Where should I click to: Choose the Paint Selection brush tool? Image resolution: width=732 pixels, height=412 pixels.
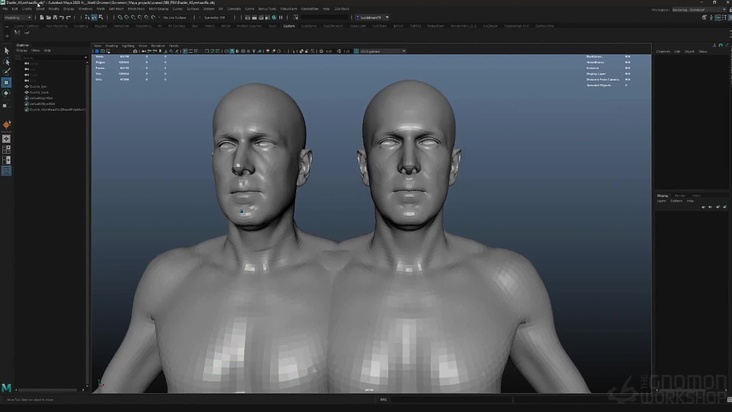[6, 72]
